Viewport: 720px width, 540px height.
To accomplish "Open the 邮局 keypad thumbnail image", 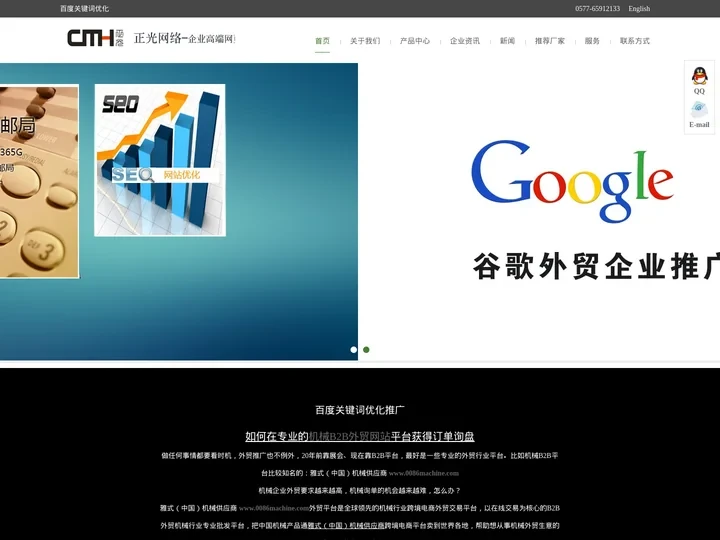I will 39,181.
